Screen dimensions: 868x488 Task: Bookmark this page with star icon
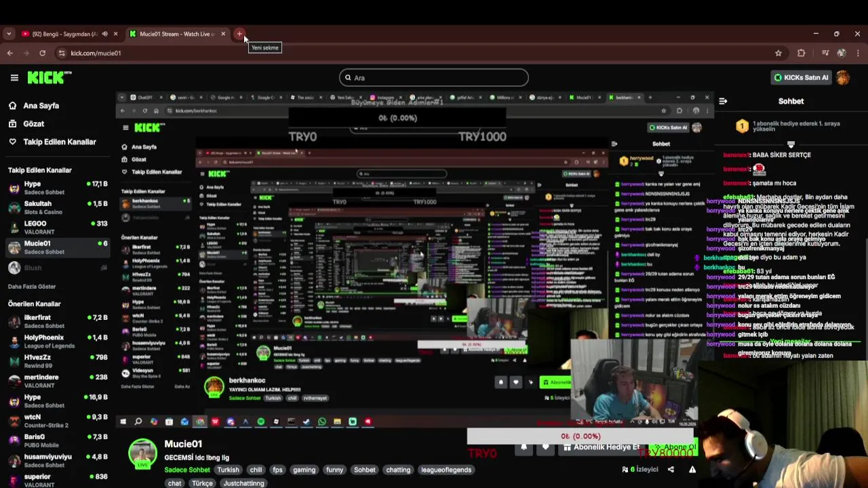pyautogui.click(x=778, y=53)
